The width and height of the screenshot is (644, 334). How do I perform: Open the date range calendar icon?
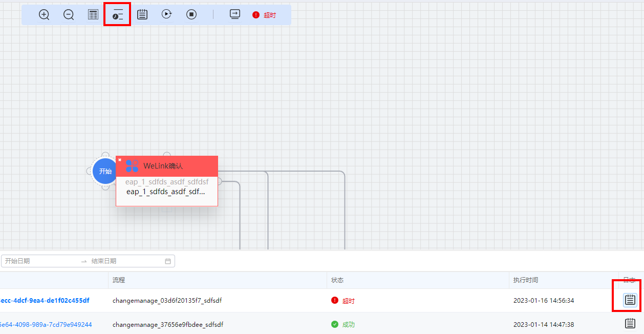[x=168, y=261]
